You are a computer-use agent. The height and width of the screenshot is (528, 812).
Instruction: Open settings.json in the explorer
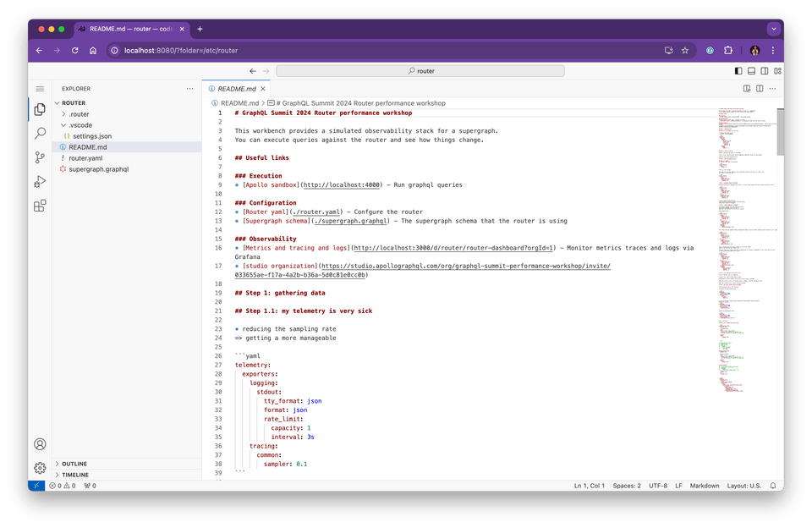tap(127, 135)
